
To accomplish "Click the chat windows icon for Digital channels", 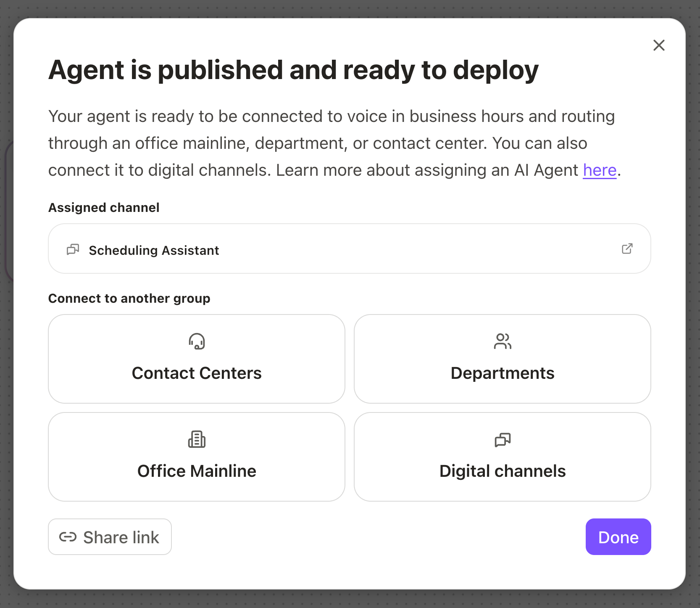I will click(x=503, y=440).
